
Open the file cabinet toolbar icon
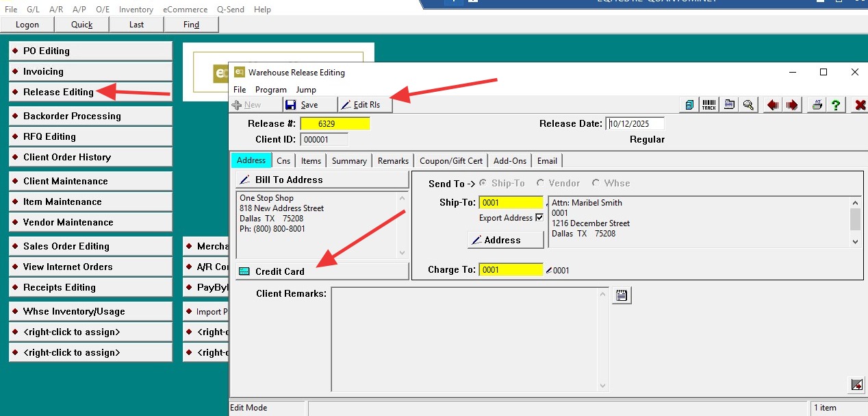pyautogui.click(x=689, y=105)
